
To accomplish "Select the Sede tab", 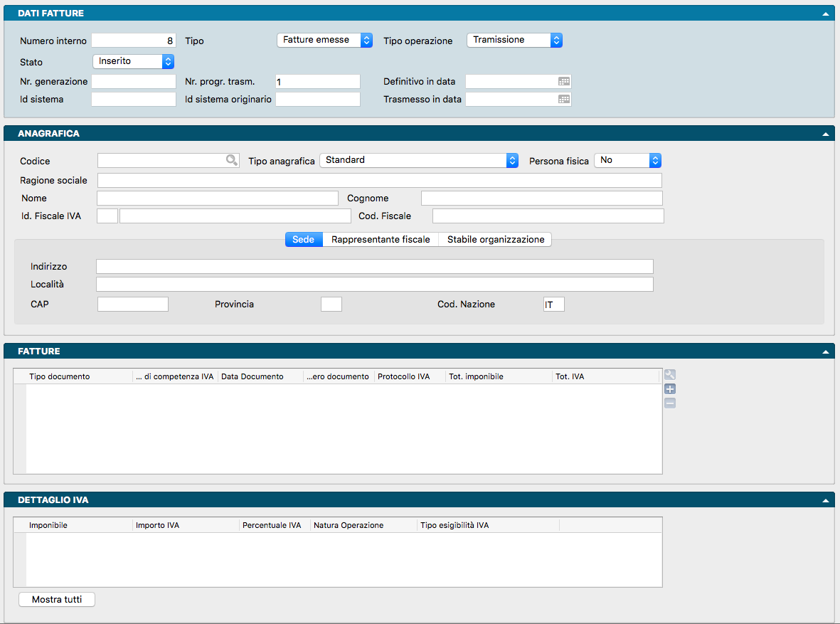I will coord(304,240).
